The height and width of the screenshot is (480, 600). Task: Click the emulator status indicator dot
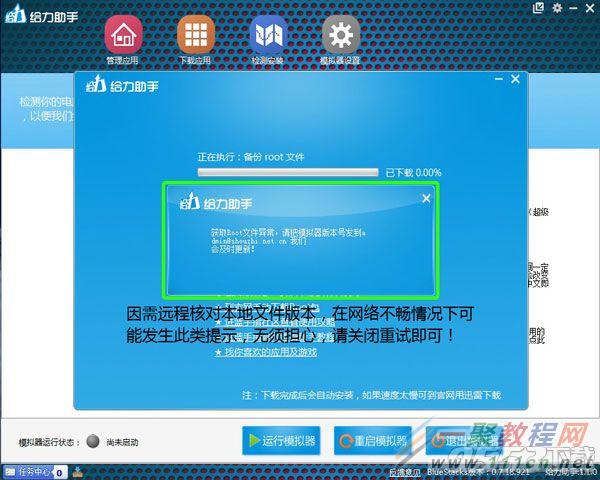click(x=93, y=441)
